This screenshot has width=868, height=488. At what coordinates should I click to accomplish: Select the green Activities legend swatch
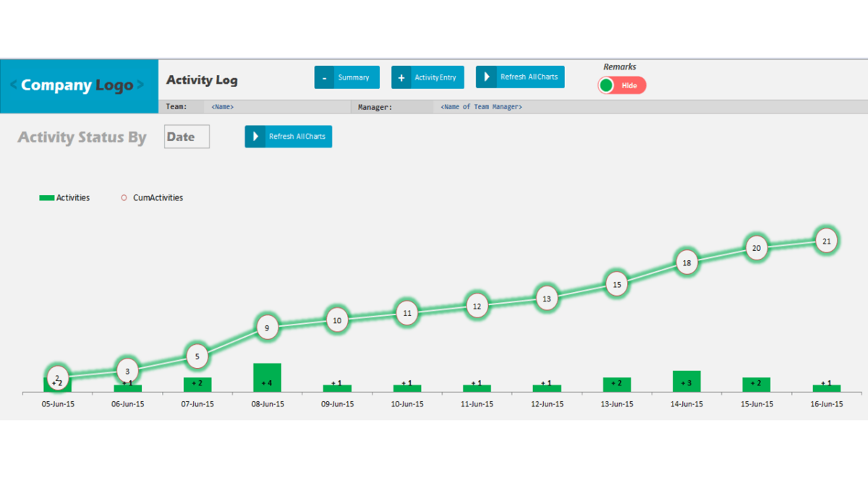coord(48,197)
